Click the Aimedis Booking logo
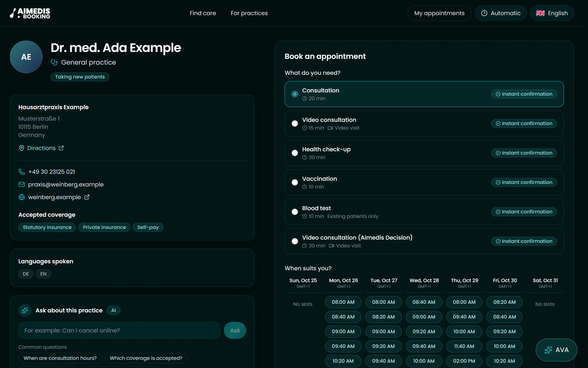Viewport: 588px width, 368px height. click(30, 13)
